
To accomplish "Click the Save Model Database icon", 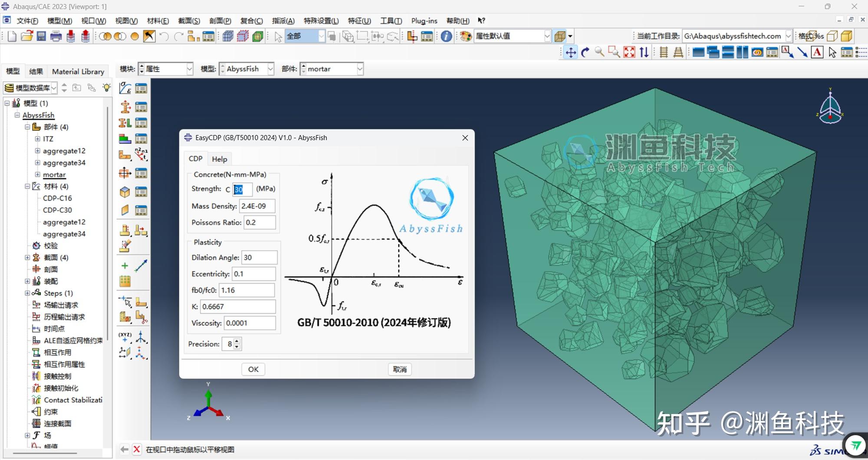I will [41, 36].
